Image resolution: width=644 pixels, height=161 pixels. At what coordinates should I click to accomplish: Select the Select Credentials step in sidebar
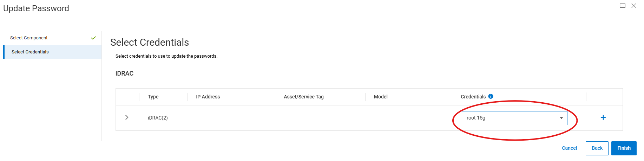[30, 52]
